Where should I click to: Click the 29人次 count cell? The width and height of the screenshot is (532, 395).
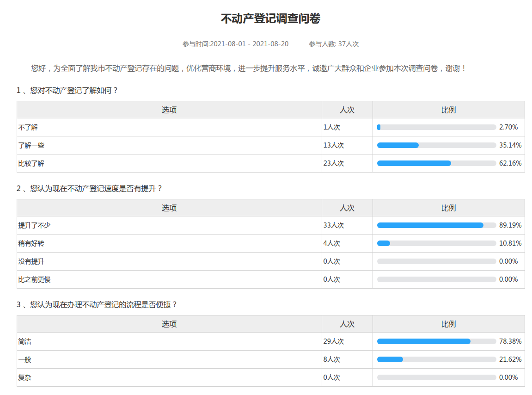334,341
